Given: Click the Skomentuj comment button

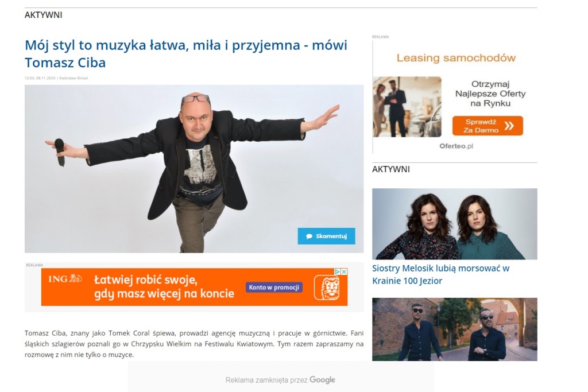Looking at the screenshot, I should point(326,236).
